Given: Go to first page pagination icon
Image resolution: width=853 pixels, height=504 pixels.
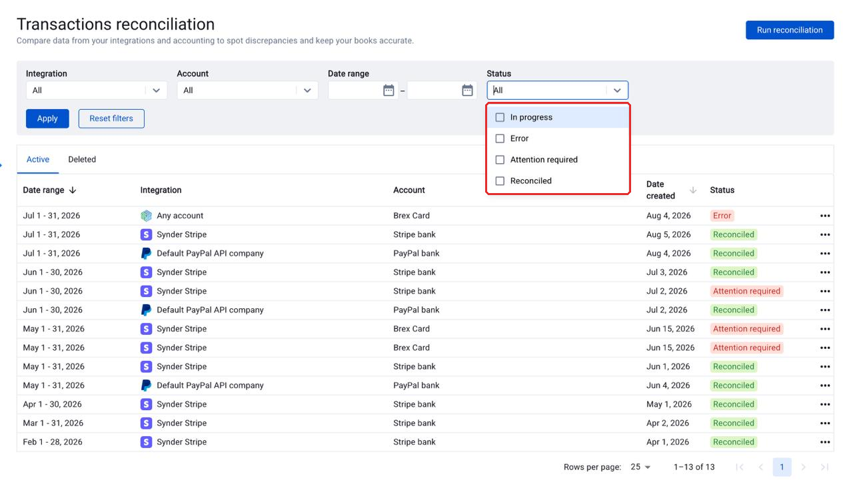Looking at the screenshot, I should 740,467.
